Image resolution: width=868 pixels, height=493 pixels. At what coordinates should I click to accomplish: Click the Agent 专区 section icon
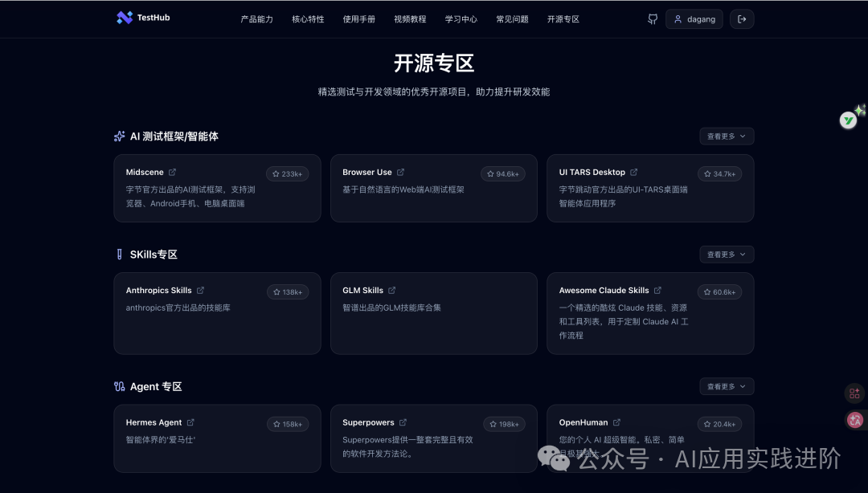[x=119, y=386]
